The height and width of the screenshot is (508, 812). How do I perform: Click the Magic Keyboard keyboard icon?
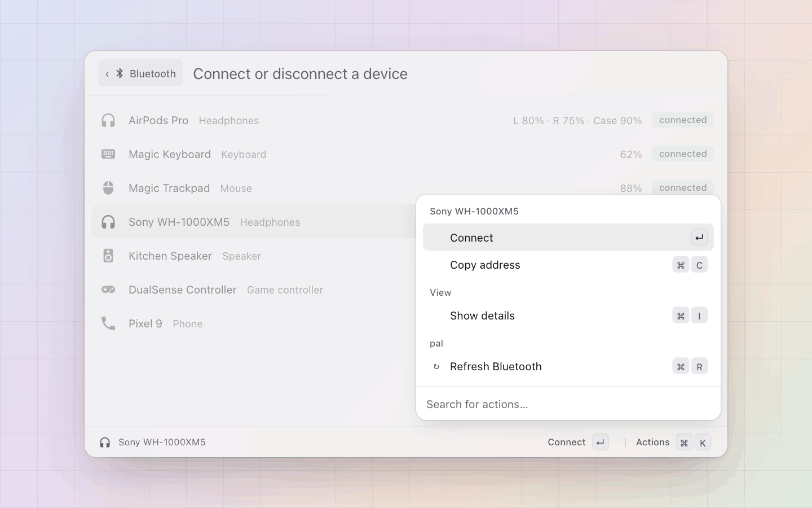coord(108,154)
